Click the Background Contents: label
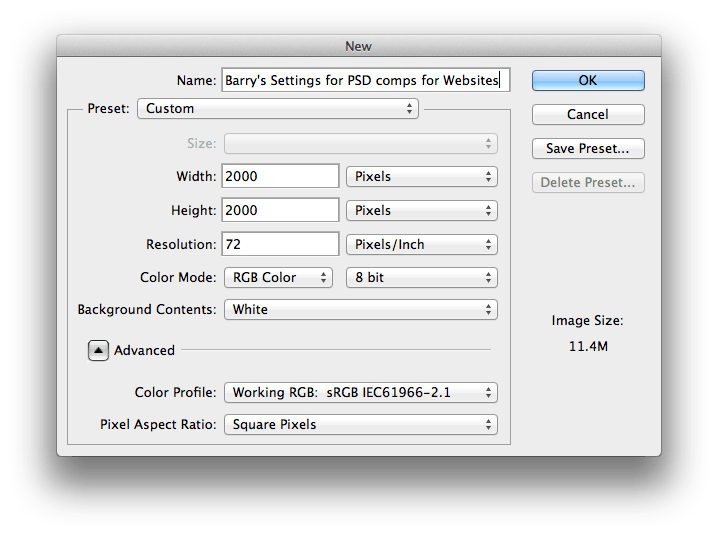Image resolution: width=718 pixels, height=535 pixels. pos(147,310)
